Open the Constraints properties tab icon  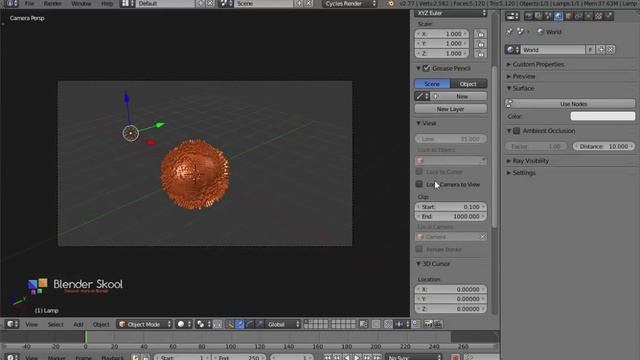[578, 16]
